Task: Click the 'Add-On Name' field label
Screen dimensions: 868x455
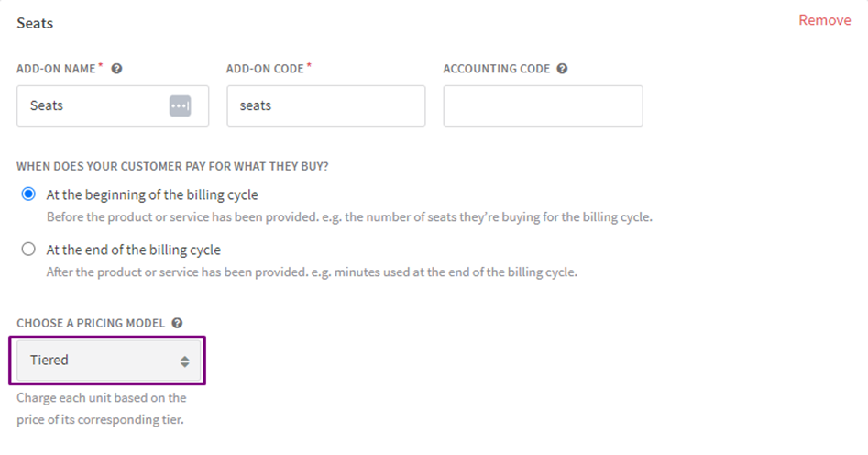Action: pyautogui.click(x=56, y=69)
